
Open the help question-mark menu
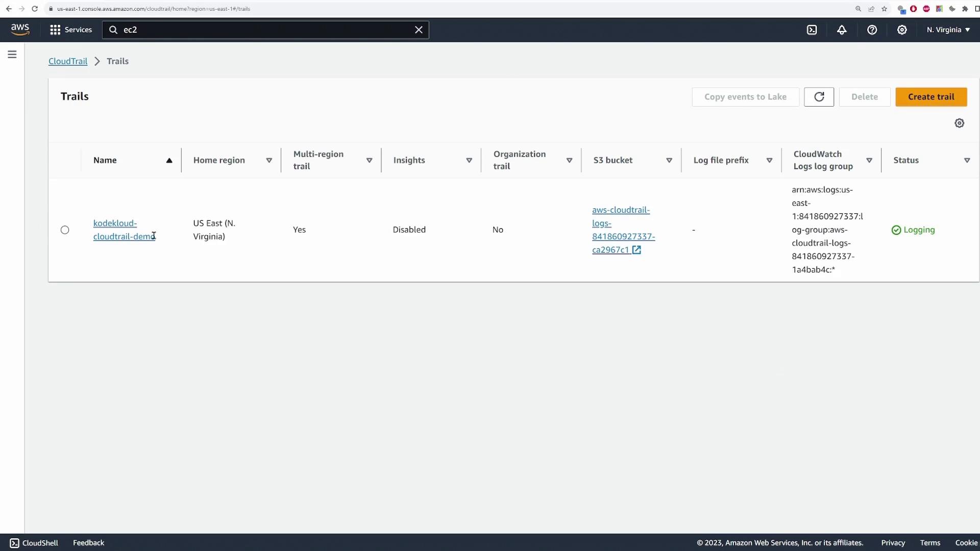click(872, 30)
